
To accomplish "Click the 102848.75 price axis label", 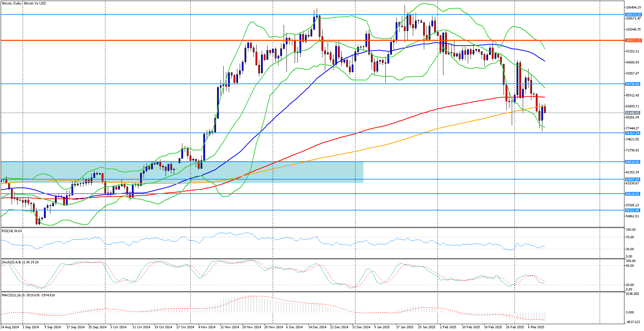I will [x=633, y=30].
